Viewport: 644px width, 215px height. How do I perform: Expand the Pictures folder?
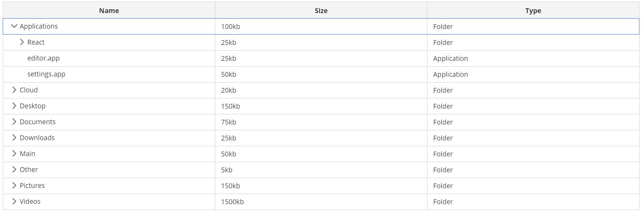point(14,185)
